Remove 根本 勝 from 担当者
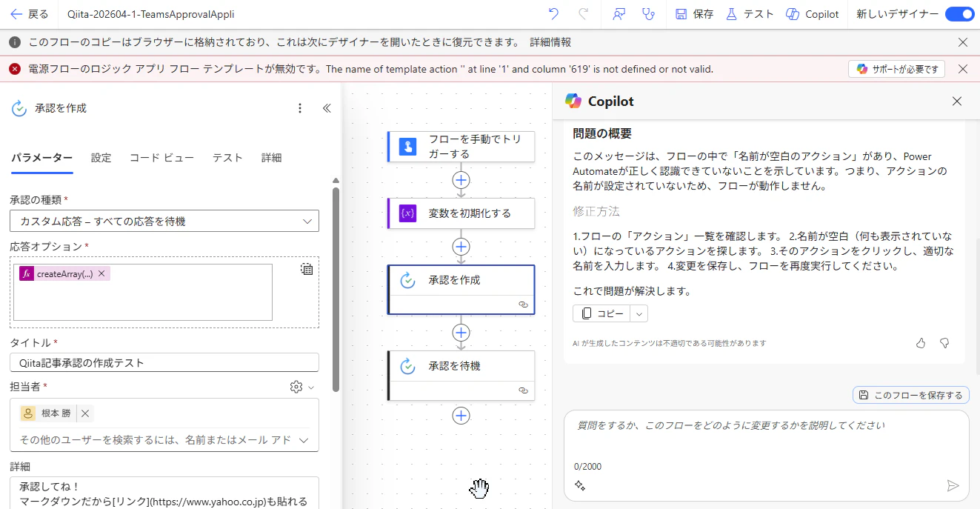This screenshot has height=509, width=980. (85, 413)
